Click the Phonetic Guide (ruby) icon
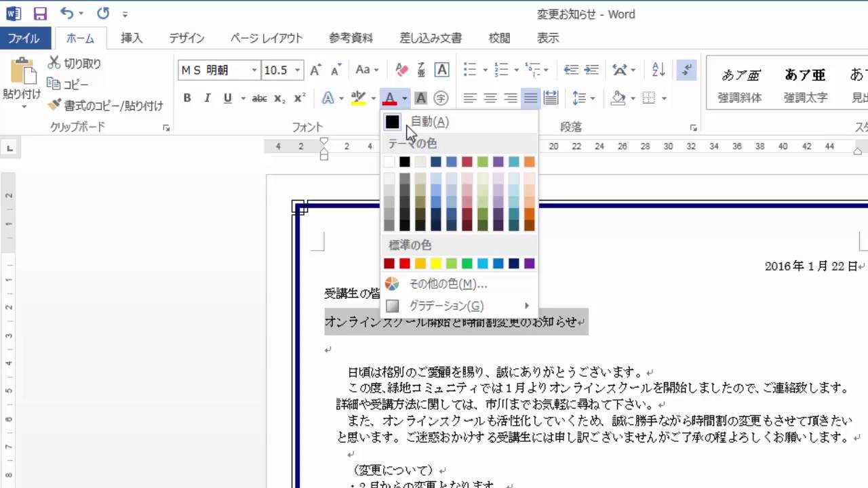Image resolution: width=868 pixels, height=488 pixels. [x=421, y=70]
